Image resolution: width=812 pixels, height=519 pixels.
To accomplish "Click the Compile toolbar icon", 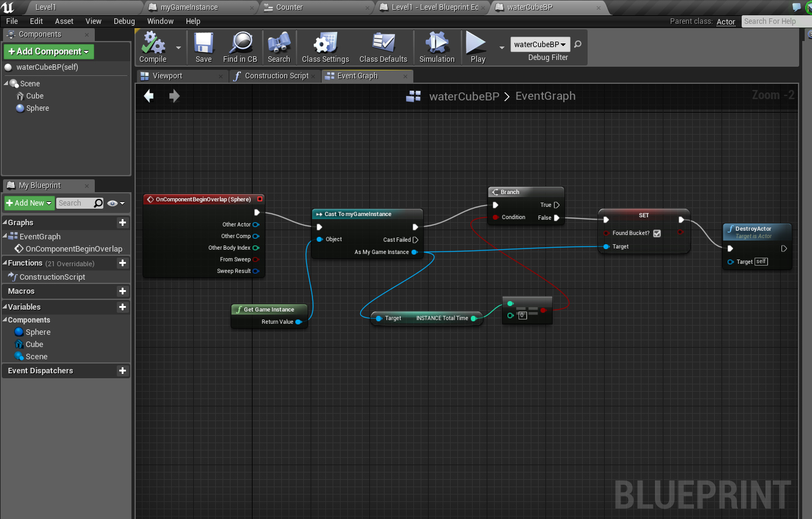I will click(x=153, y=44).
